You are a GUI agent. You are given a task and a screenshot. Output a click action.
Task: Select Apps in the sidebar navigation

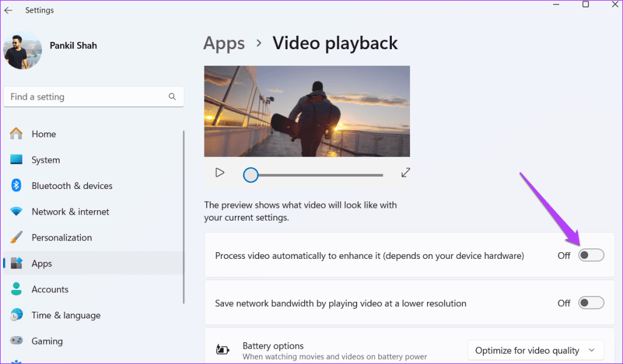click(42, 264)
